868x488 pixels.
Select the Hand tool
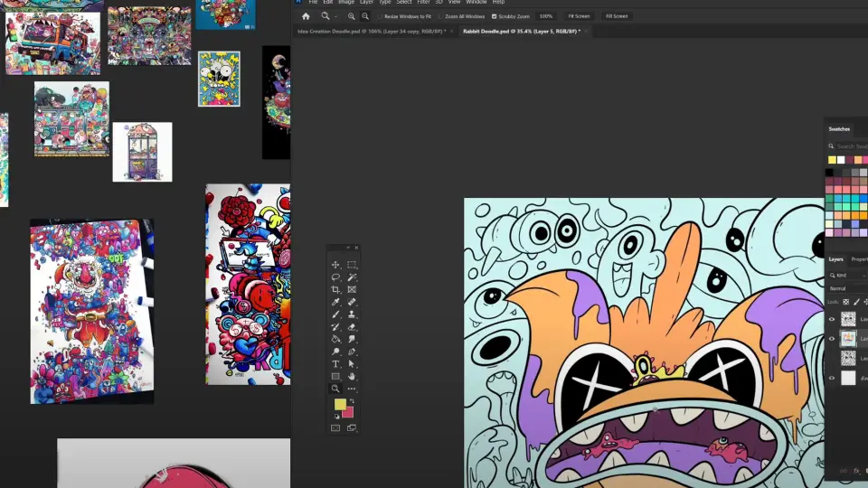pos(352,376)
